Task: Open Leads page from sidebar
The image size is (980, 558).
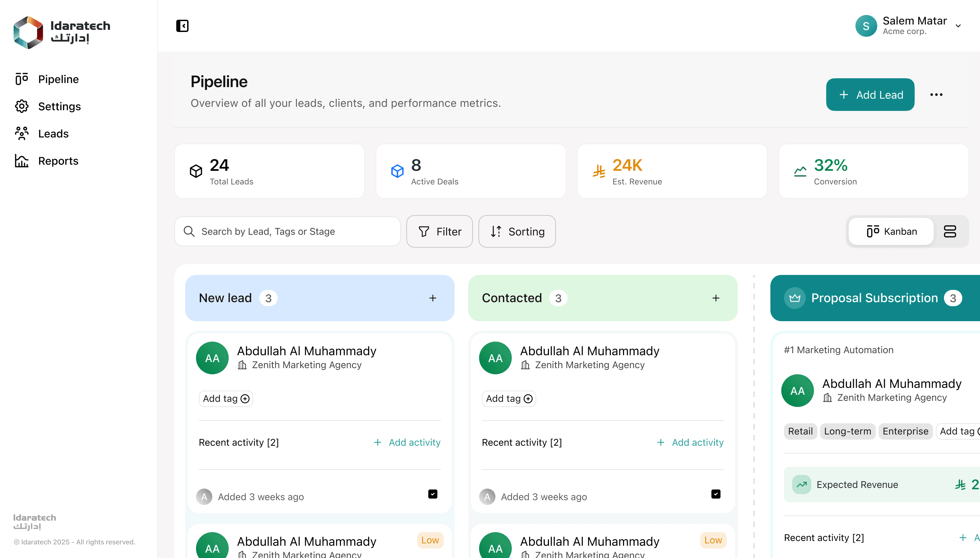Action: click(x=53, y=133)
